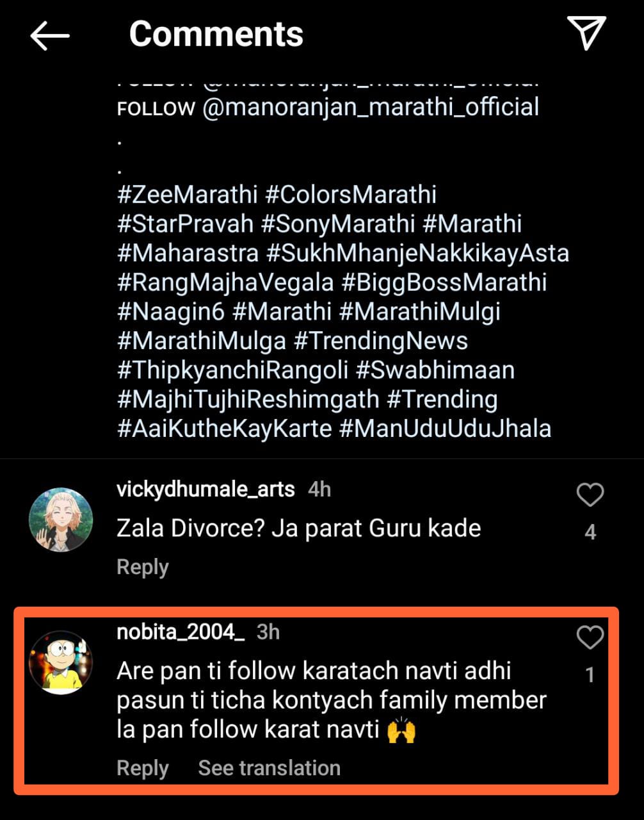Tap See translation under nobita's comment

(x=269, y=768)
